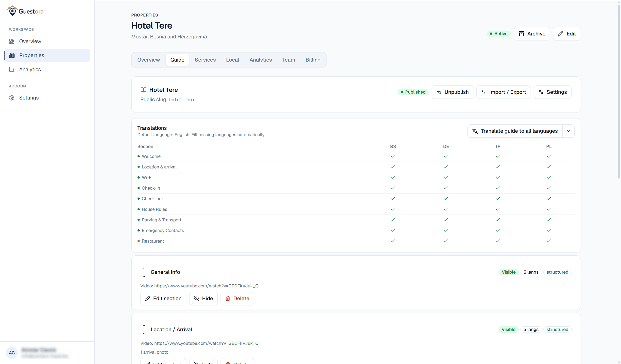Click the AC user avatar
The width and height of the screenshot is (621, 364).
pyautogui.click(x=12, y=353)
